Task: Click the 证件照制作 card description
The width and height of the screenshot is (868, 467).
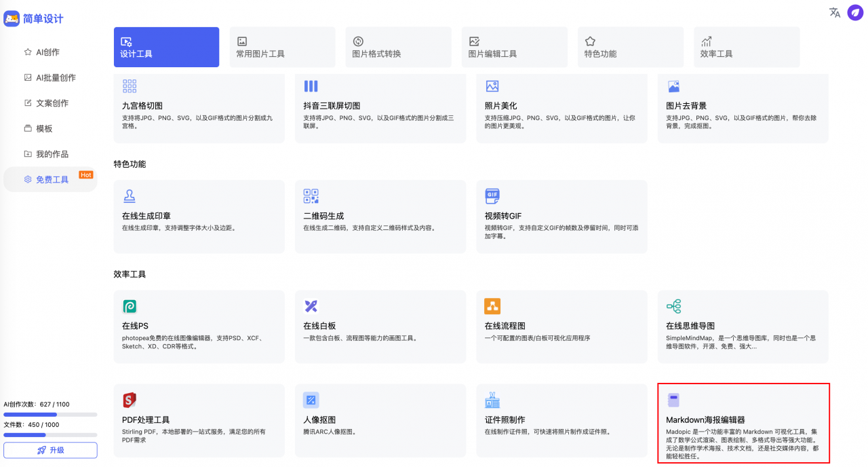Action: [x=548, y=432]
